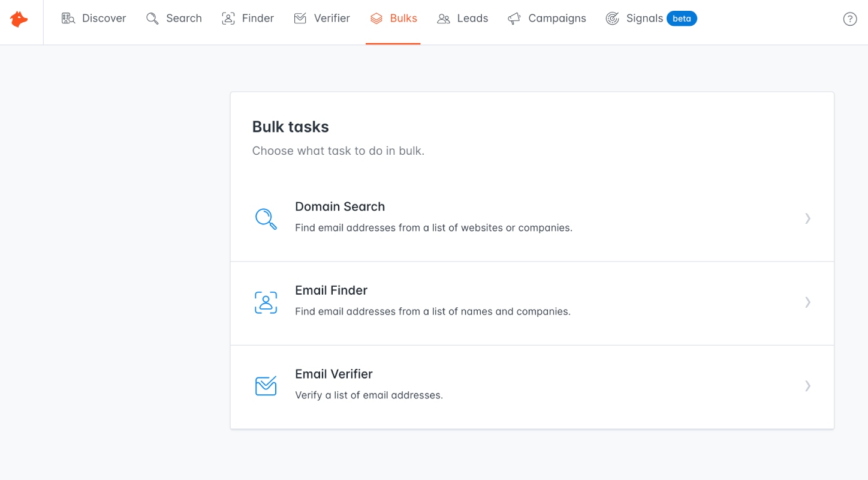Open the Discover tab label

click(104, 19)
